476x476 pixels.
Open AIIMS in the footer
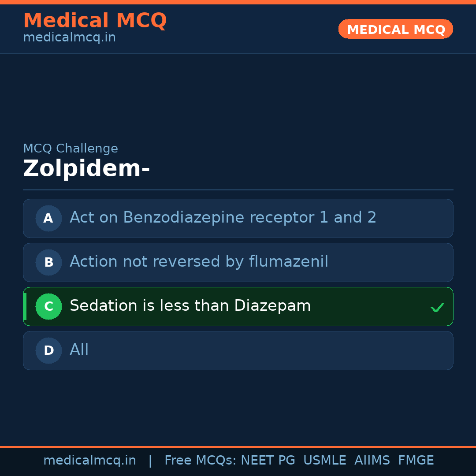[x=372, y=461]
